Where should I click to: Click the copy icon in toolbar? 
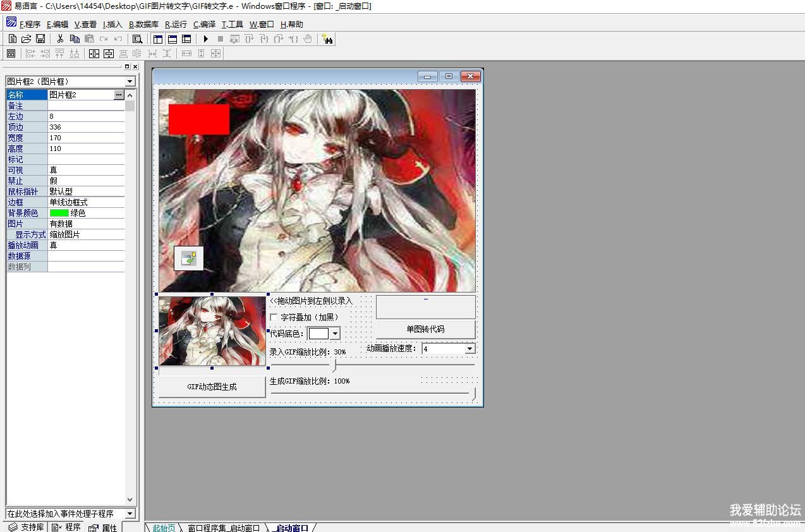click(x=75, y=39)
